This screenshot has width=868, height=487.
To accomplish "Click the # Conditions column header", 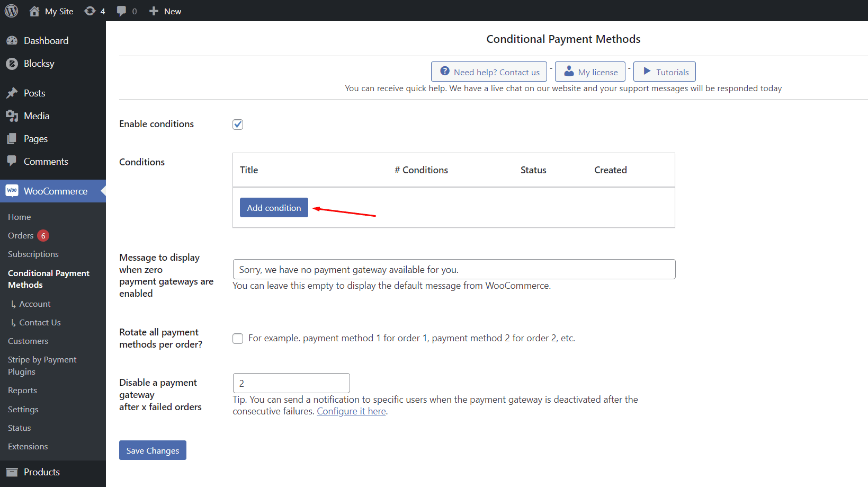I will pos(421,170).
